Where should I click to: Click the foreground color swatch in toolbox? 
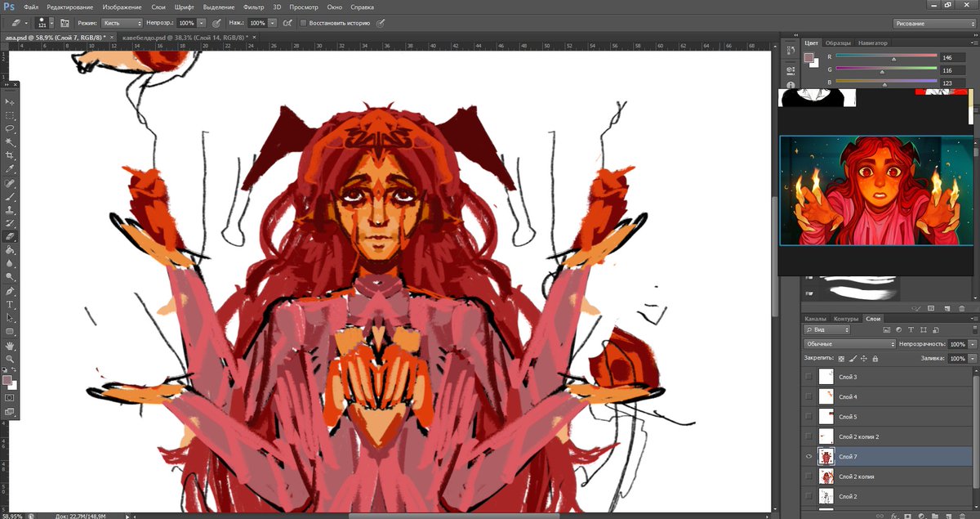pyautogui.click(x=7, y=380)
